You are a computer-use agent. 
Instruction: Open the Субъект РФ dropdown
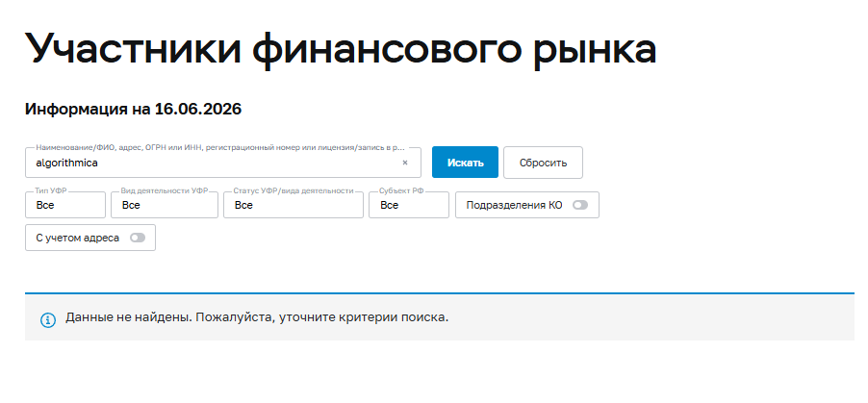409,205
